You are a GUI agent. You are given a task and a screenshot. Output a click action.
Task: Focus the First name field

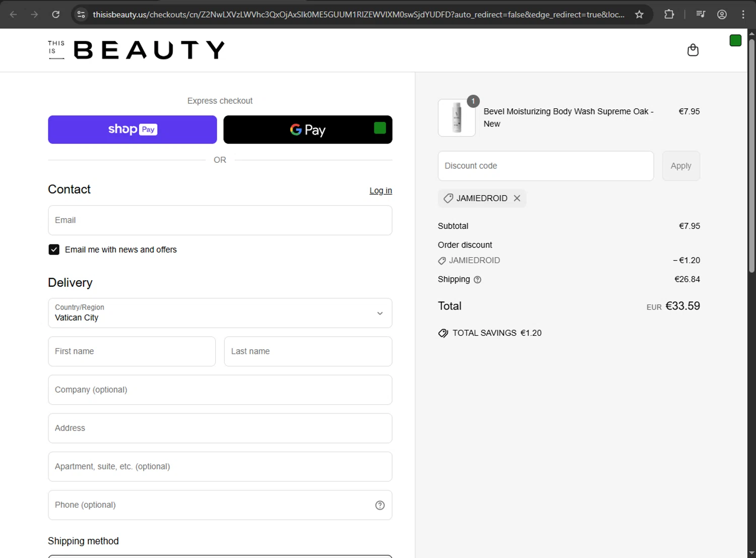[x=132, y=351]
